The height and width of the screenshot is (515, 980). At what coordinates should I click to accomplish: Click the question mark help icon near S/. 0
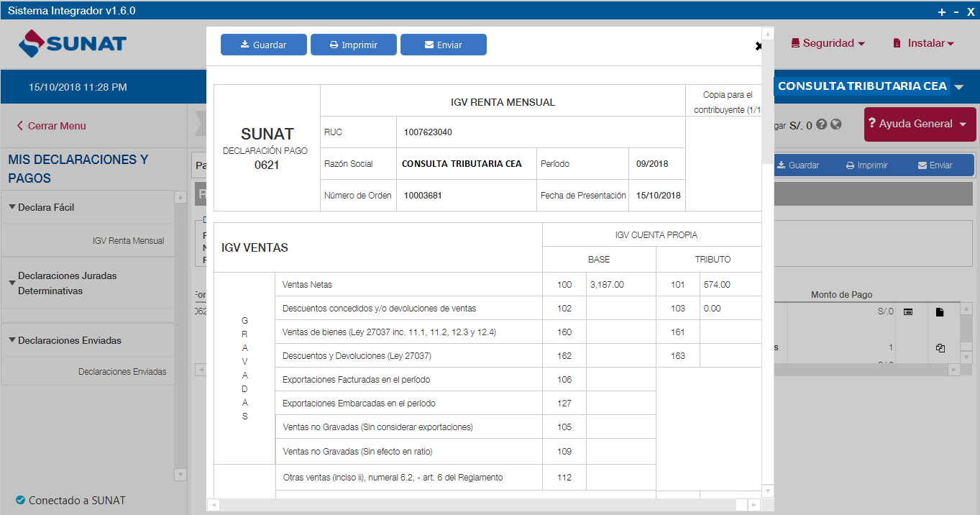tap(822, 124)
